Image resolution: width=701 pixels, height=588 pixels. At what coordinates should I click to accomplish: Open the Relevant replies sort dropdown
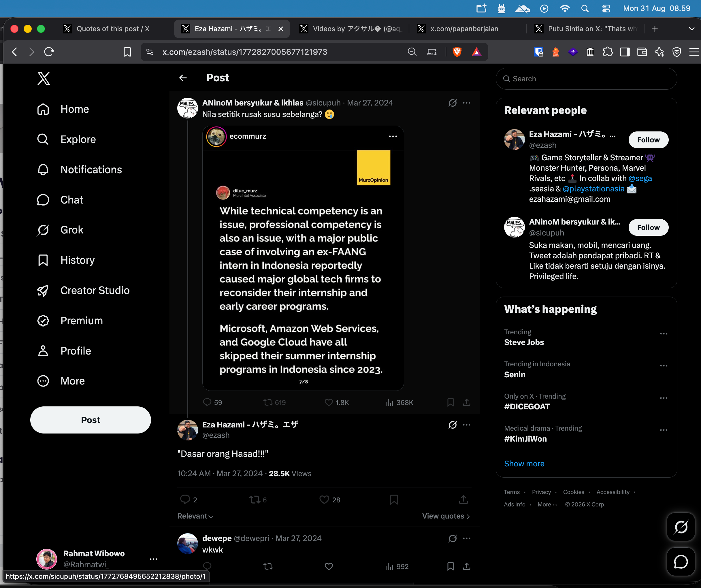pyautogui.click(x=195, y=516)
